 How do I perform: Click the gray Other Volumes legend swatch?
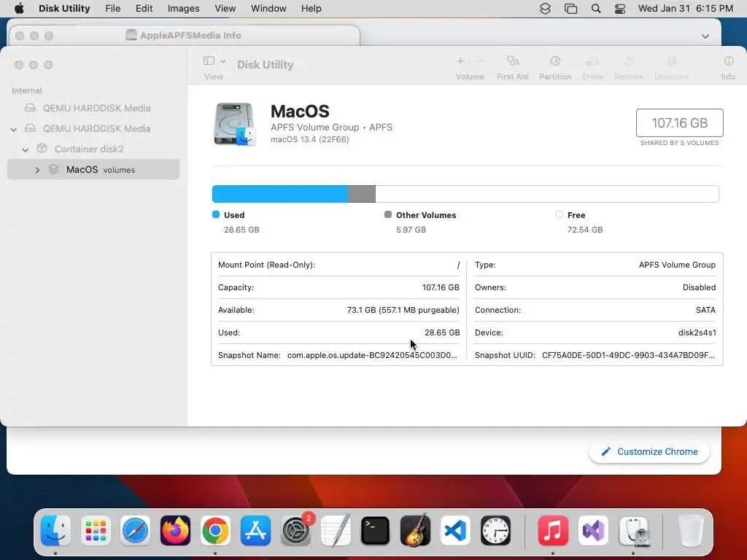coord(388,215)
